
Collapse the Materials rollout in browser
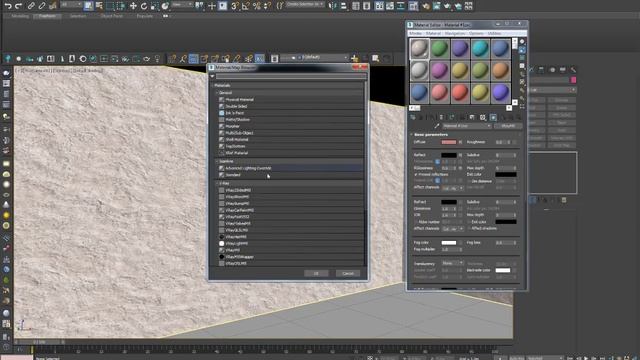tap(213, 85)
